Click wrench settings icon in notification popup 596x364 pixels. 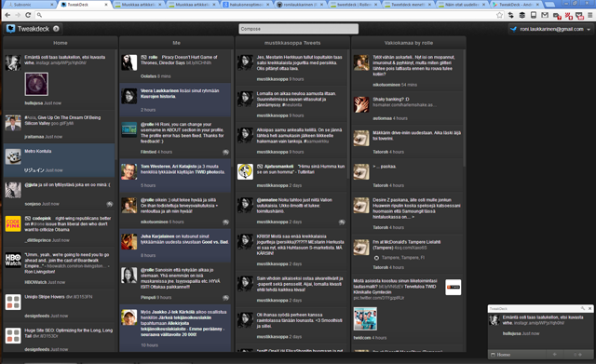point(582,308)
